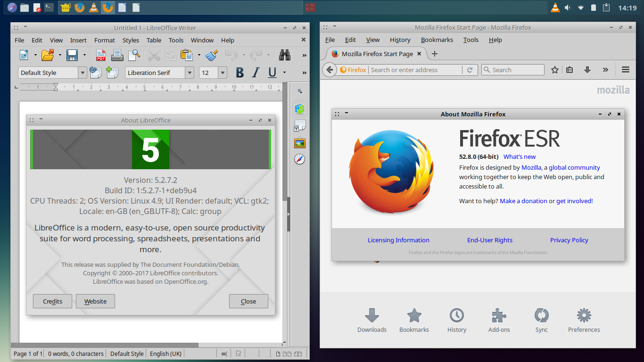The height and width of the screenshot is (362, 644).
Task: Open the Table menu in Writer
Action: point(154,40)
